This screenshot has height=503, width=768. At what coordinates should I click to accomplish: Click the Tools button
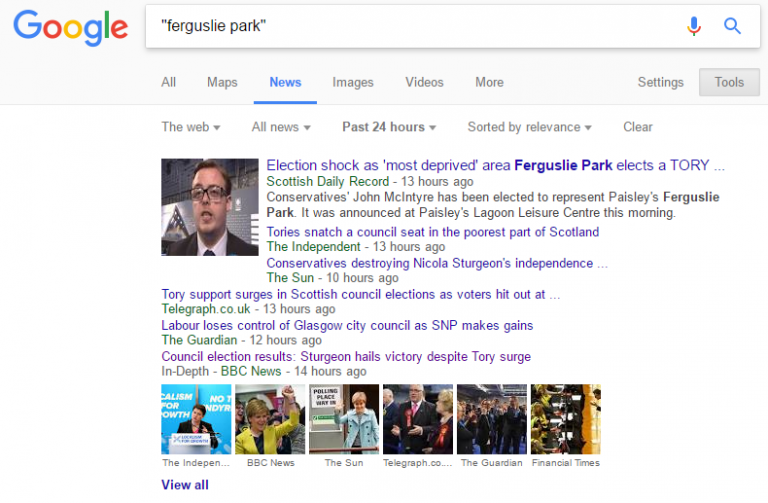(729, 82)
